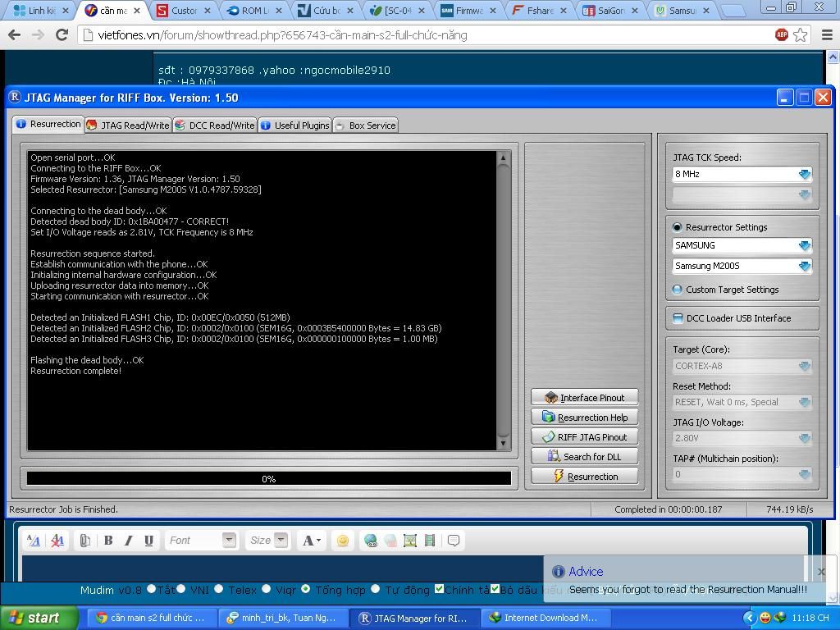Show the RIFF JTAG Pinout

click(584, 437)
